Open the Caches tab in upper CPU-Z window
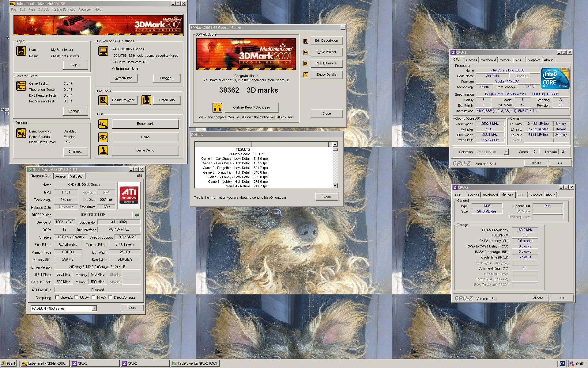This screenshot has height=368, width=588. tap(472, 60)
